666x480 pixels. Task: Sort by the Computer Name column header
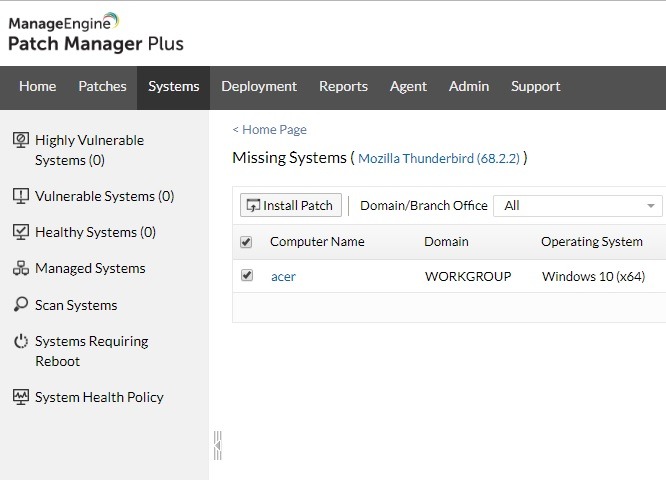tap(317, 242)
